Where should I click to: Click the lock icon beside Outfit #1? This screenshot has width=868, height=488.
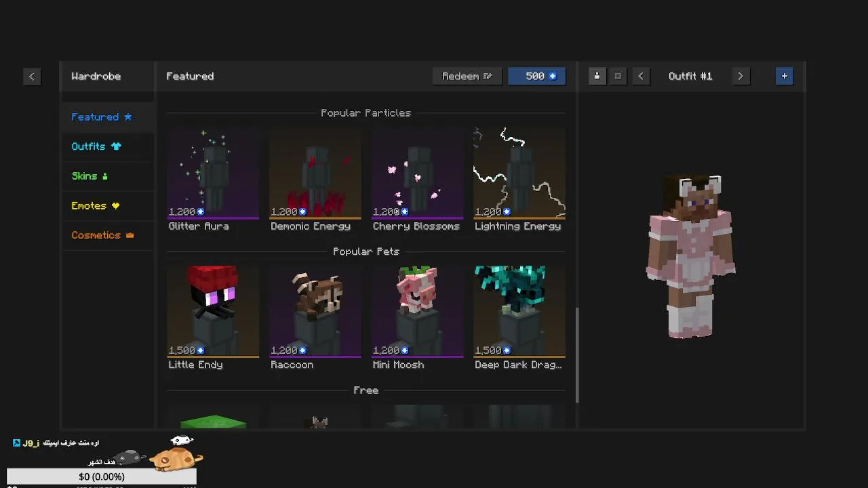(x=597, y=77)
